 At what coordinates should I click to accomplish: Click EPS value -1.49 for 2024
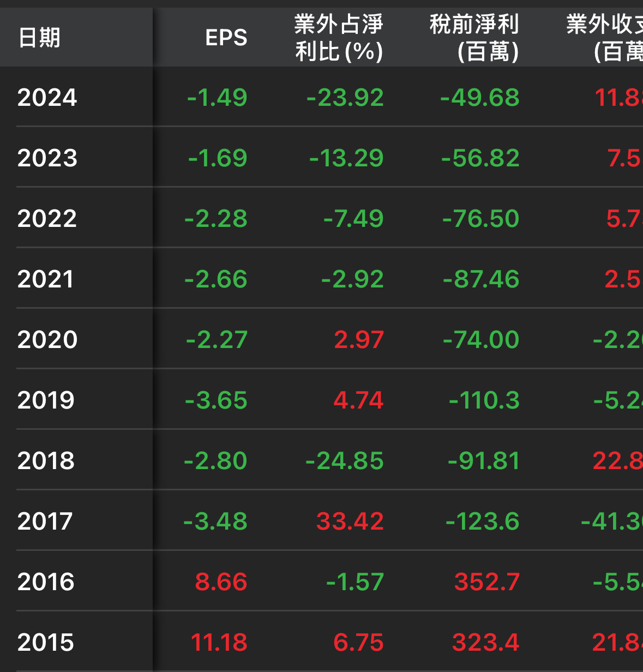pyautogui.click(x=217, y=98)
